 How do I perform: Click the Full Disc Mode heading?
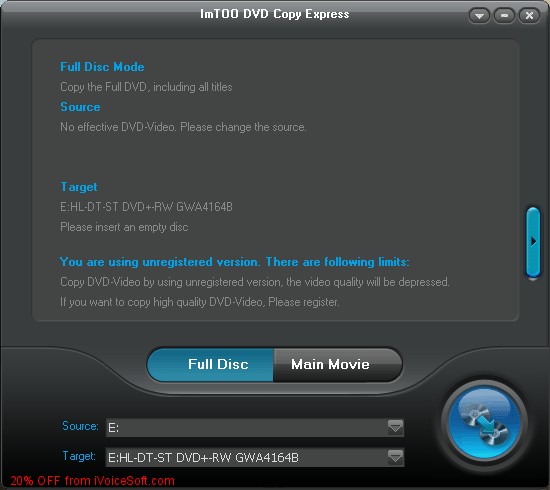[102, 67]
